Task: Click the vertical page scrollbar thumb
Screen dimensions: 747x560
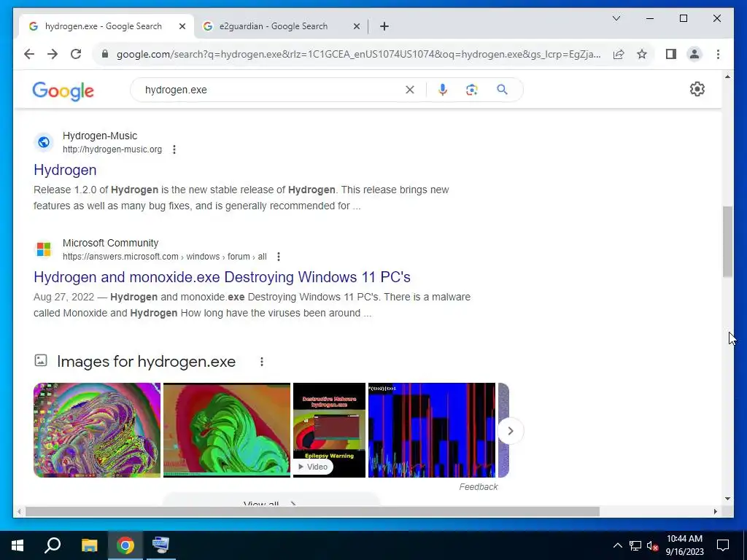Action: click(727, 241)
